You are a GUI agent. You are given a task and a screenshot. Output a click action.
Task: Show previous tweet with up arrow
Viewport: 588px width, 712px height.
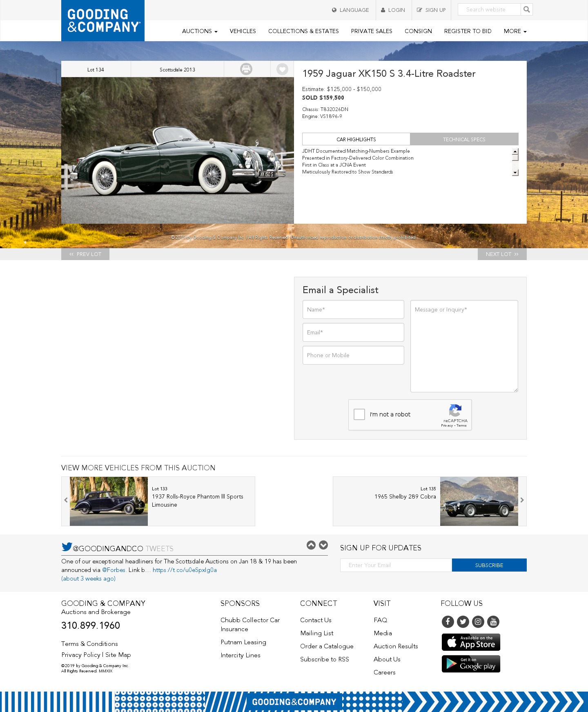tap(311, 545)
